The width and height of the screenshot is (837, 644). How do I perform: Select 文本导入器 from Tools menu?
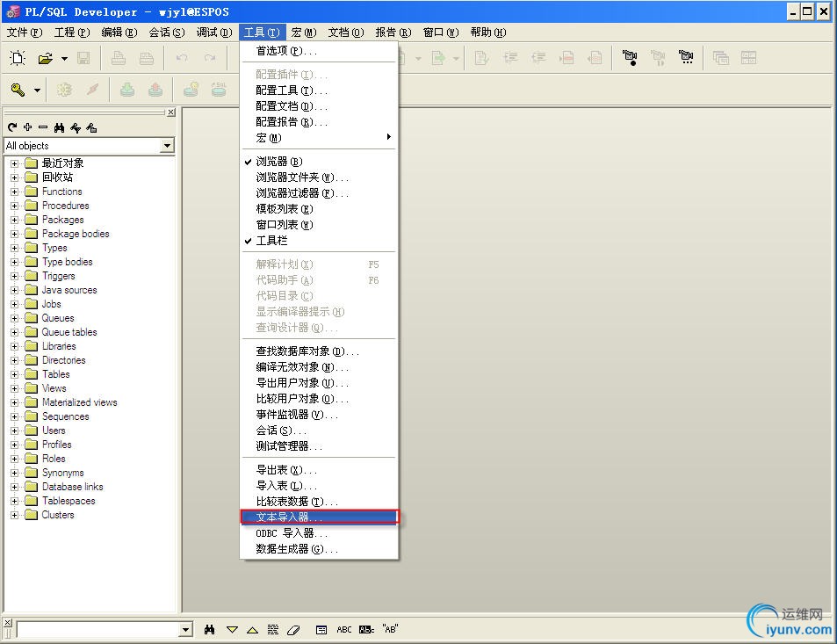point(319,517)
